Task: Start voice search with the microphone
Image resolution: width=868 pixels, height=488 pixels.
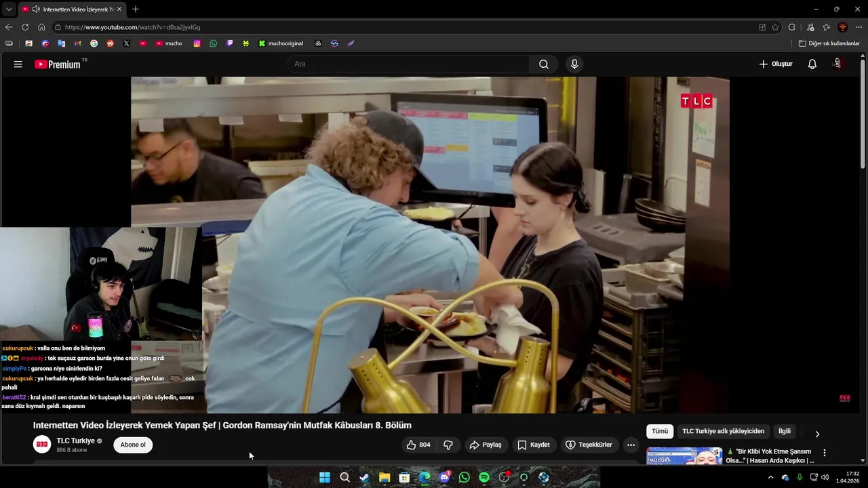Action: coord(574,64)
